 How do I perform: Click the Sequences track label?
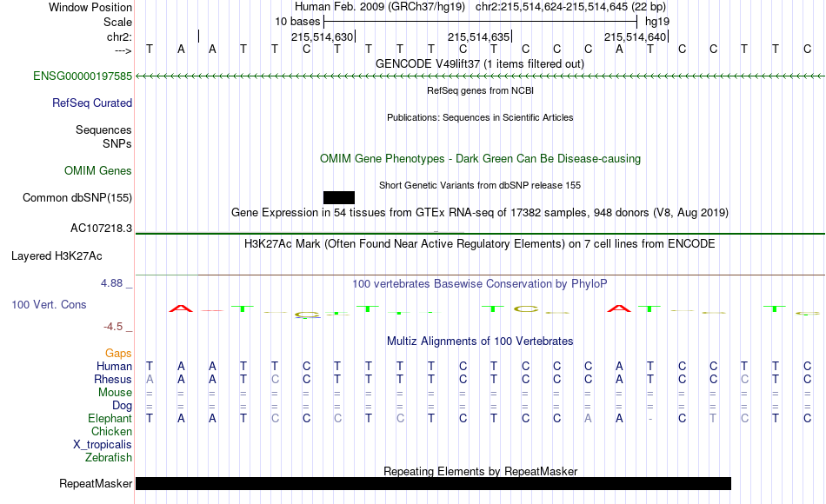point(103,129)
